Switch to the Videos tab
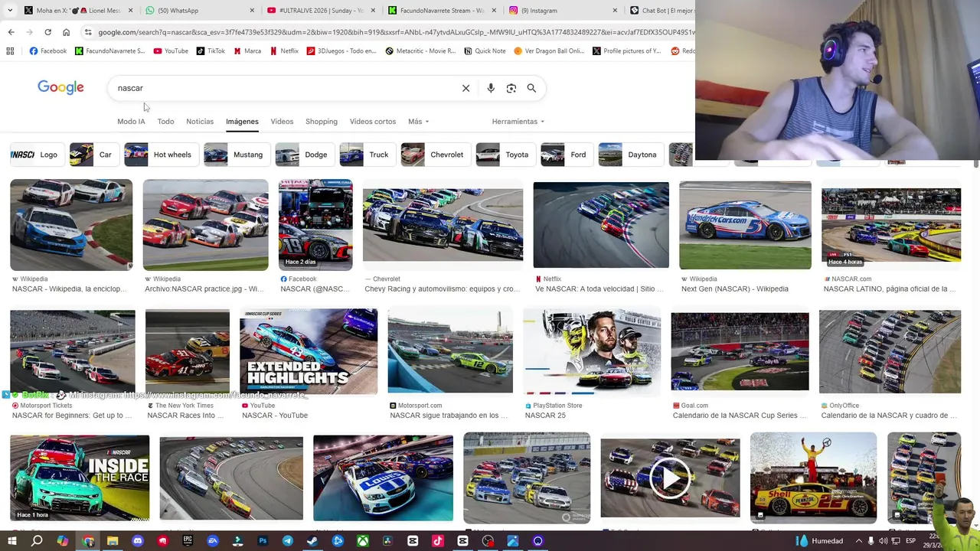The width and height of the screenshot is (980, 551). (x=282, y=122)
